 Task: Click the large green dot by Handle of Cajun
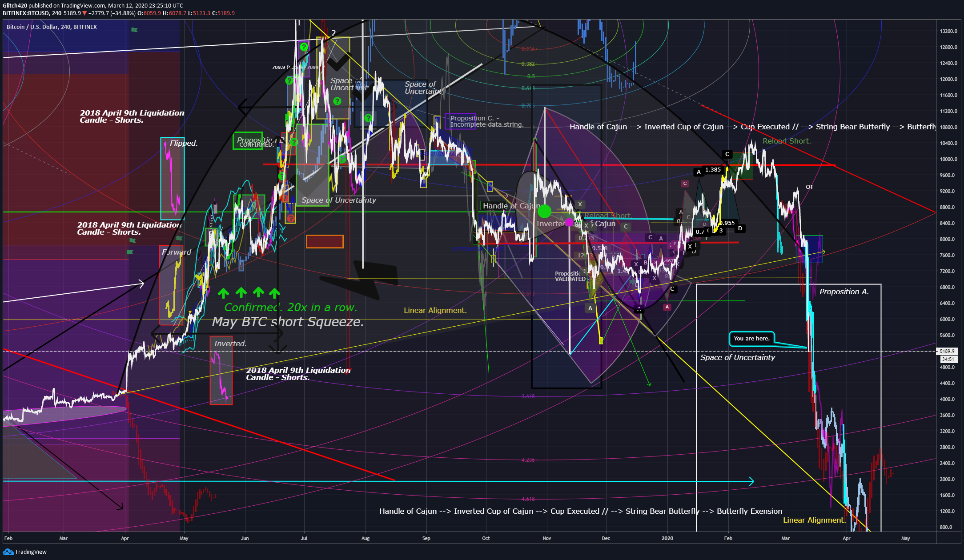(x=544, y=212)
